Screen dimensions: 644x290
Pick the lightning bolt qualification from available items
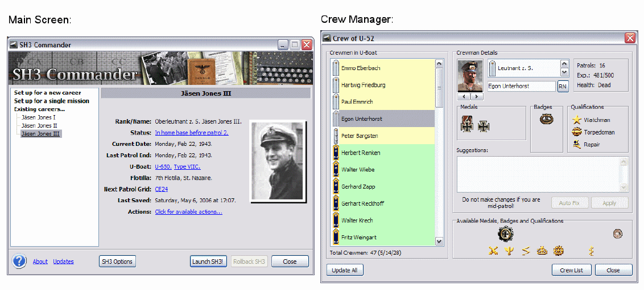pos(526,251)
